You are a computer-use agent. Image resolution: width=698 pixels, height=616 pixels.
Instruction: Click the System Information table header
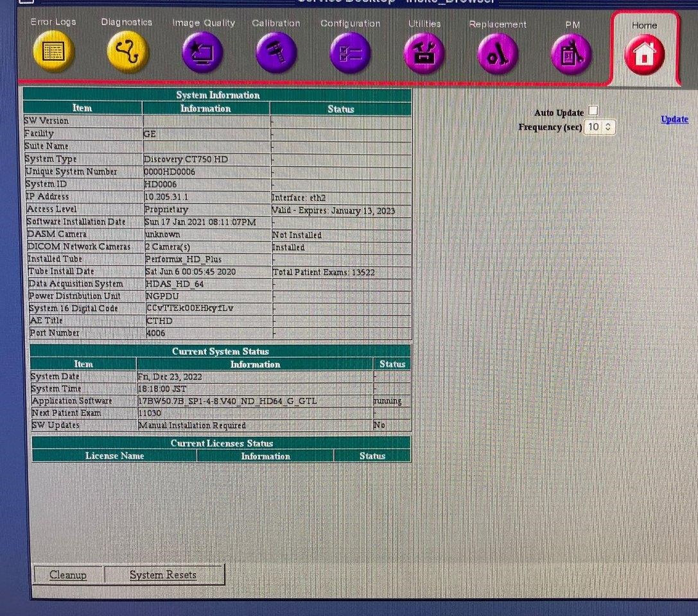(x=218, y=95)
